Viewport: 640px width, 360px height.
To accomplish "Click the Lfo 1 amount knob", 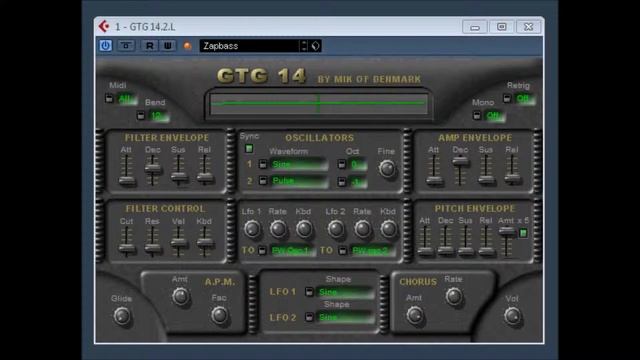I will click(x=252, y=229).
